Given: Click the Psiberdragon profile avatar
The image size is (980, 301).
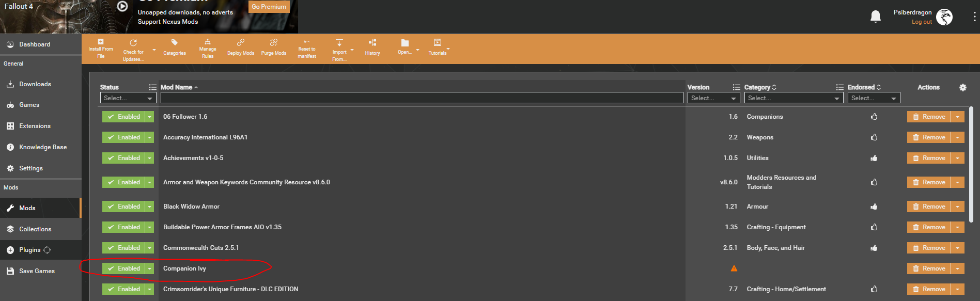Looking at the screenshot, I should point(944,17).
